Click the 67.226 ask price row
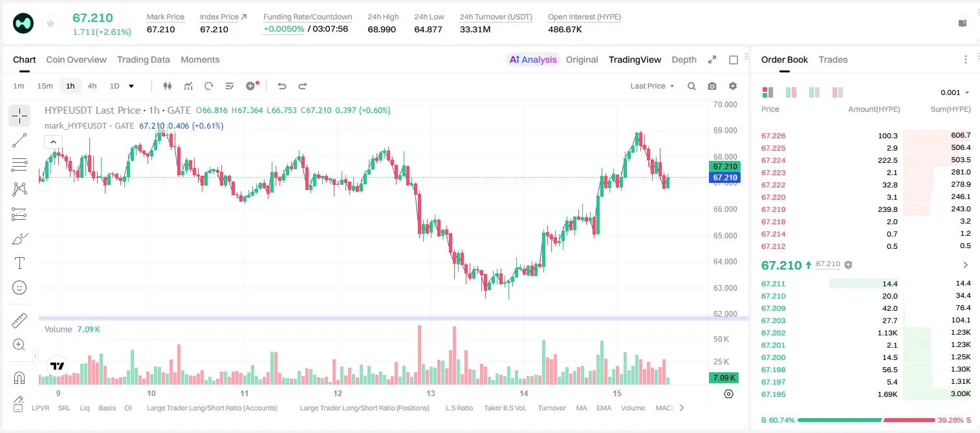Screen dimensions: 980x433 click(x=866, y=136)
